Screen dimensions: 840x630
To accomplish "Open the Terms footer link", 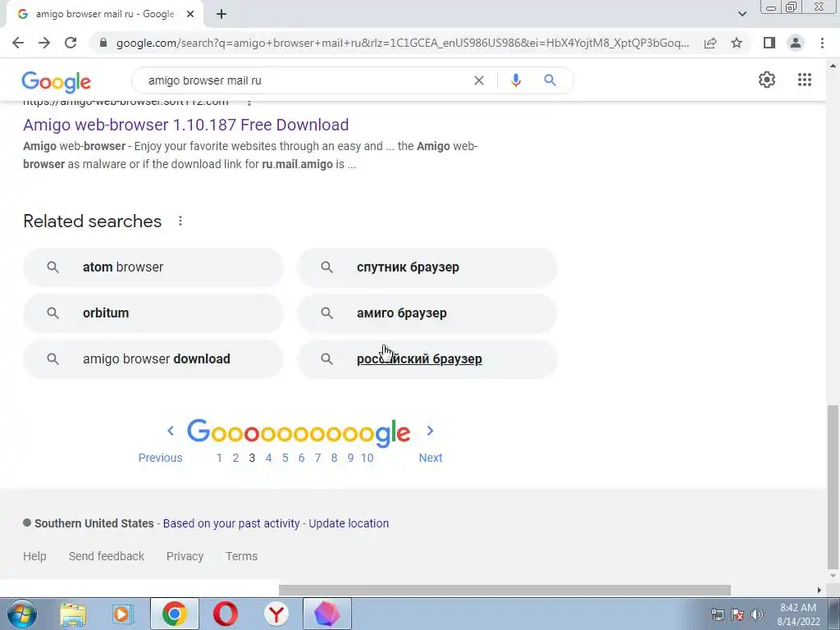I will point(242,556).
